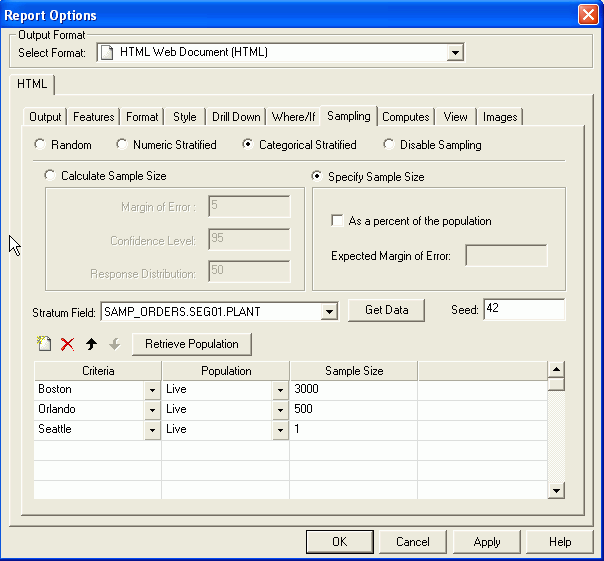Open the Boston criteria dropdown arrow
Screen dimensions: 604x561
click(152, 390)
